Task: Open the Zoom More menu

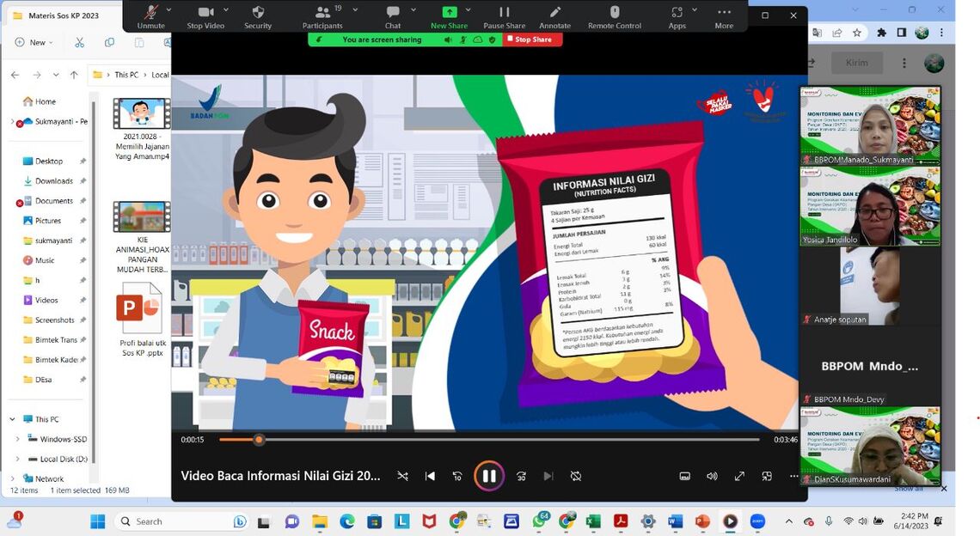Action: [x=724, y=15]
